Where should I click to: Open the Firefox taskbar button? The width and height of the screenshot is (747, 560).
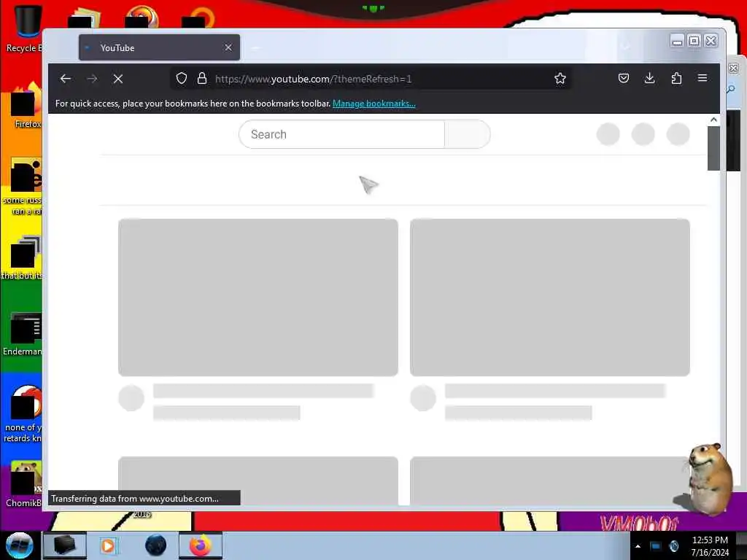pyautogui.click(x=201, y=545)
